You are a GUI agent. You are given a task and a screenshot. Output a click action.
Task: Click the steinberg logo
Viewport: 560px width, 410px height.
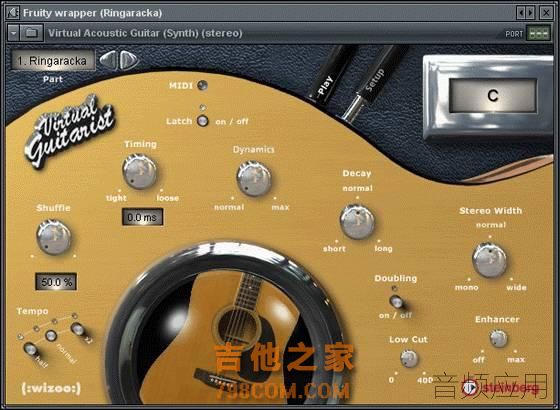tap(500, 387)
